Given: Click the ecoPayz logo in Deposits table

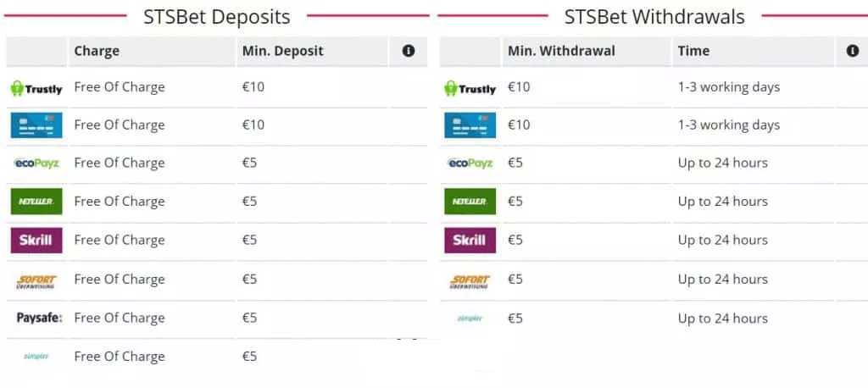Looking at the screenshot, I should (x=36, y=164).
